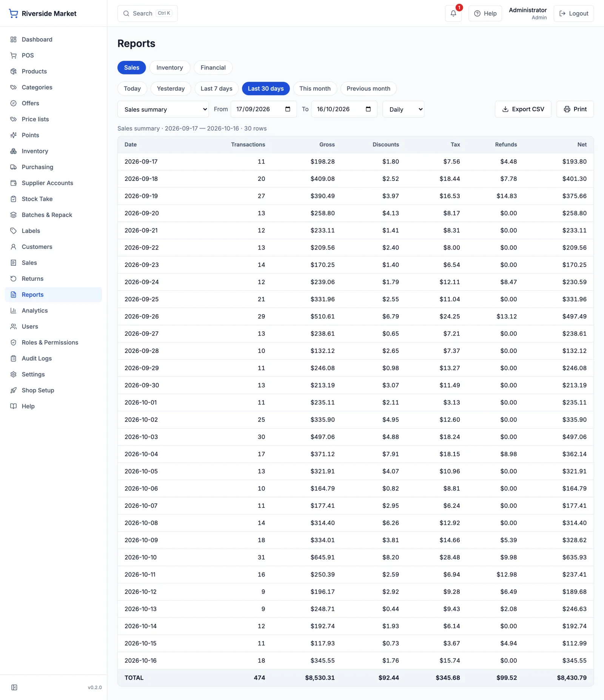
Task: Switch to the Financial reports tab
Action: [213, 68]
